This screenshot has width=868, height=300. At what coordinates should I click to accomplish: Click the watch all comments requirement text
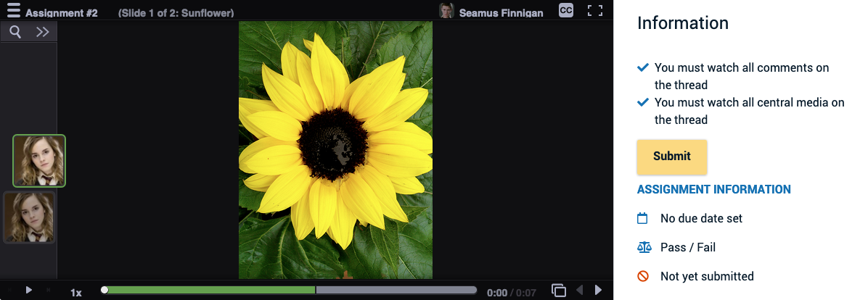[x=742, y=76]
